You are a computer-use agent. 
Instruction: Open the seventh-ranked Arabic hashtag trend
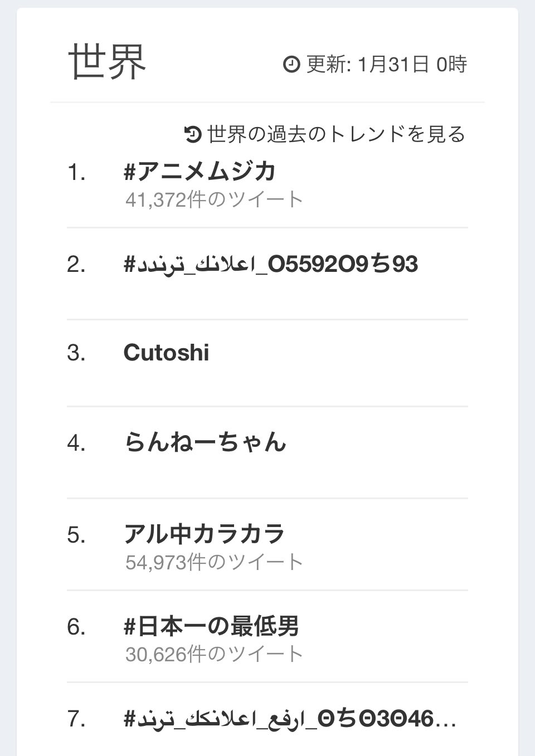[x=290, y=719]
